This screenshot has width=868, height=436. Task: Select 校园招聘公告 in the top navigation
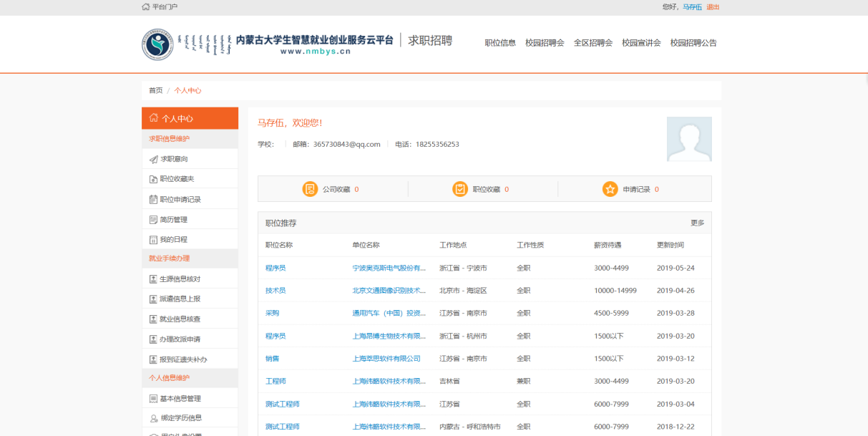click(x=693, y=43)
